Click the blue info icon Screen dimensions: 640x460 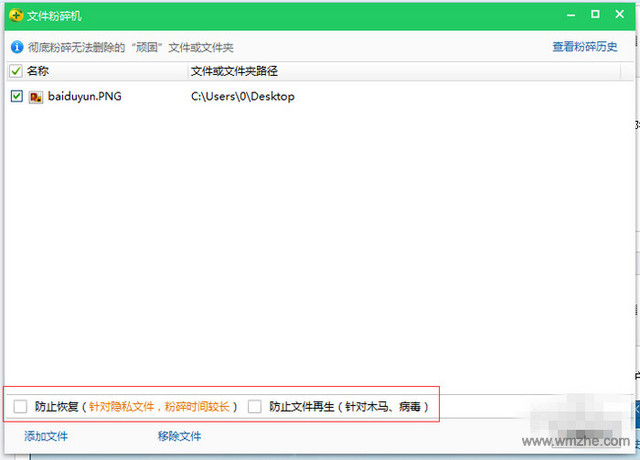coord(17,47)
